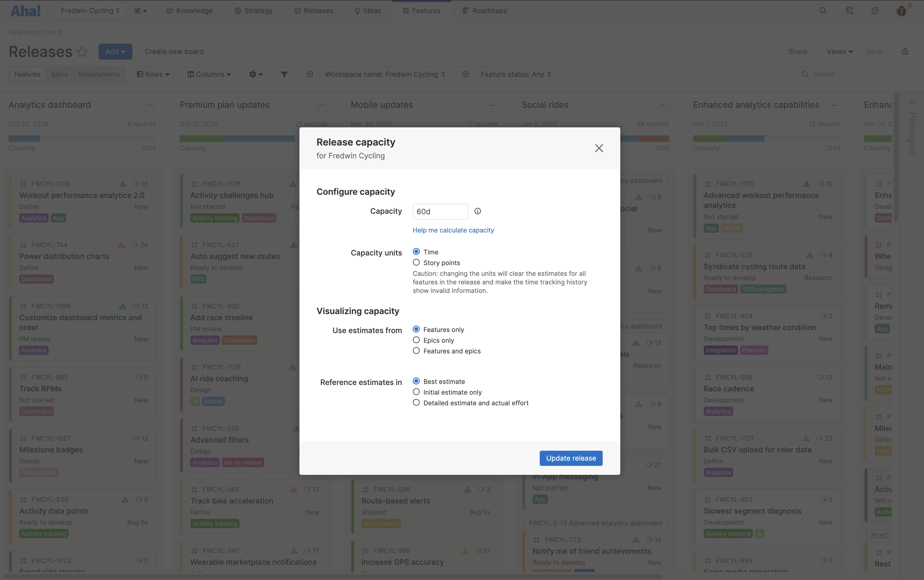The width and height of the screenshot is (924, 580).
Task: Open the Fredwin Cycling workspace dropdown
Action: pos(90,11)
